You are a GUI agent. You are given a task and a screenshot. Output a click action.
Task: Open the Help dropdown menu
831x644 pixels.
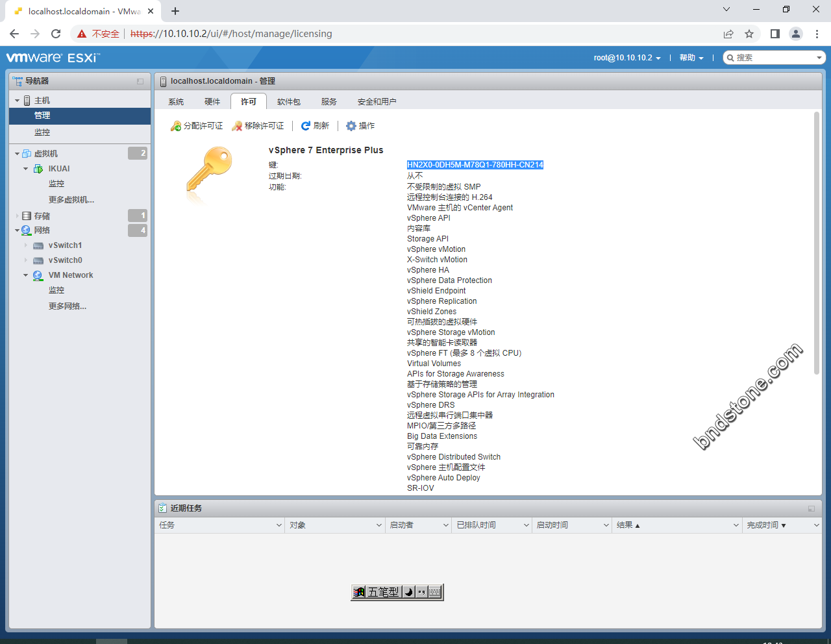pyautogui.click(x=691, y=58)
